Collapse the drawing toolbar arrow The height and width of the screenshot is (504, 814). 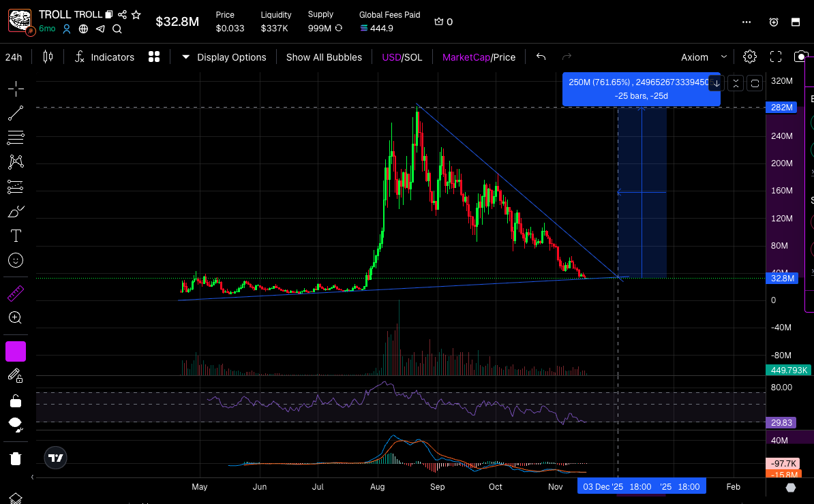(32, 477)
